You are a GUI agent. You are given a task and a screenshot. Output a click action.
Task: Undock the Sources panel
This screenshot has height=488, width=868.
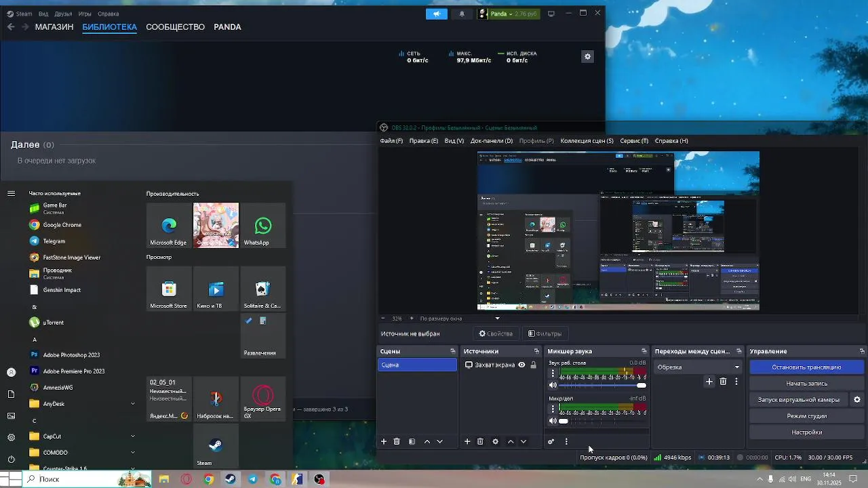click(x=536, y=351)
